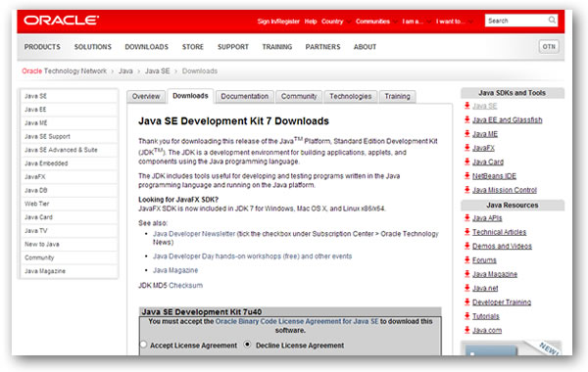Viewport: 588px width, 372px height.
Task: Click the JDK MD5 Checksum link
Action: (x=185, y=286)
